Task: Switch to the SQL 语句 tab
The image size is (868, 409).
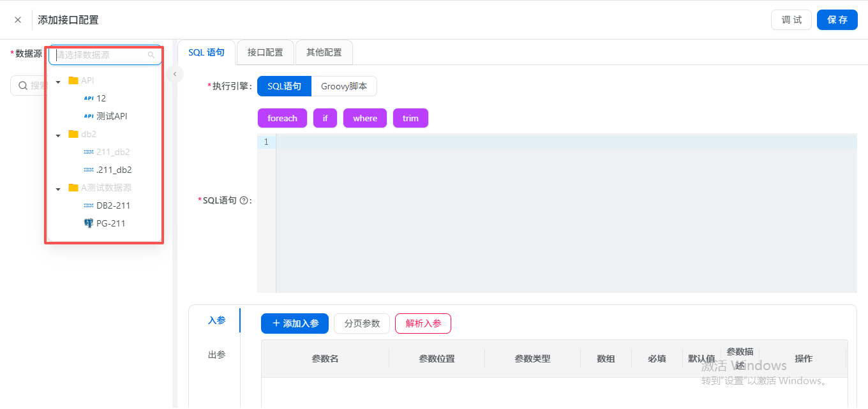Action: coord(206,52)
